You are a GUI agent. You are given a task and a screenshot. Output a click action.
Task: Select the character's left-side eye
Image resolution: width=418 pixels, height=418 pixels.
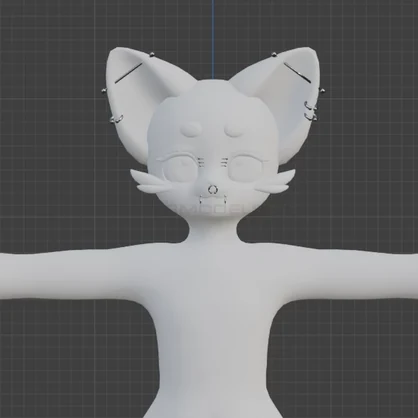180,168
